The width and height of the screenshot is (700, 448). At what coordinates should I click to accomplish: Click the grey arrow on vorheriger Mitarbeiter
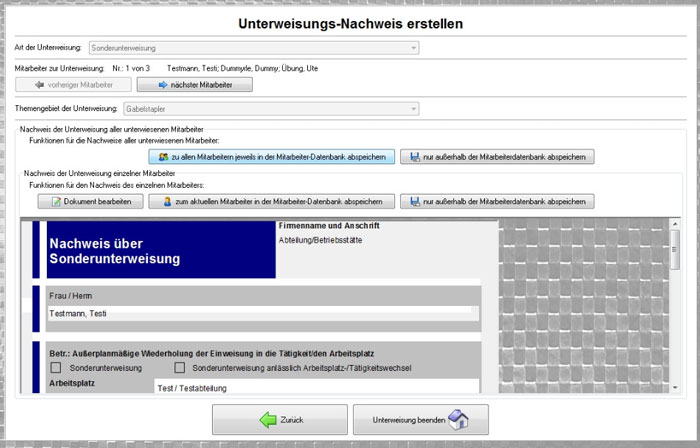(x=39, y=85)
